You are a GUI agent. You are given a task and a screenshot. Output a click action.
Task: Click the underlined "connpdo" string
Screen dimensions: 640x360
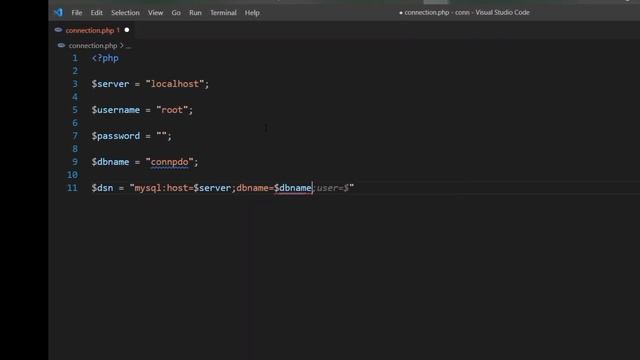click(169, 162)
